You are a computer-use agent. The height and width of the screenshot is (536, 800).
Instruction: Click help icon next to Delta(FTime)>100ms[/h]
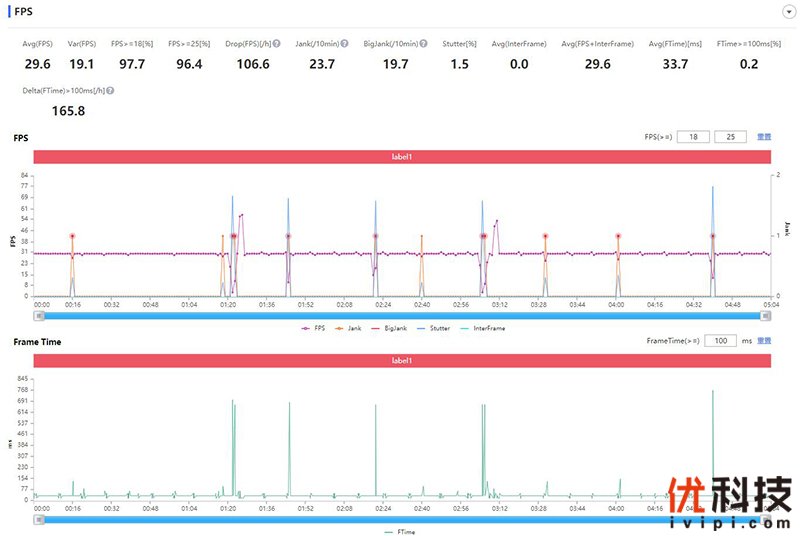(x=110, y=91)
